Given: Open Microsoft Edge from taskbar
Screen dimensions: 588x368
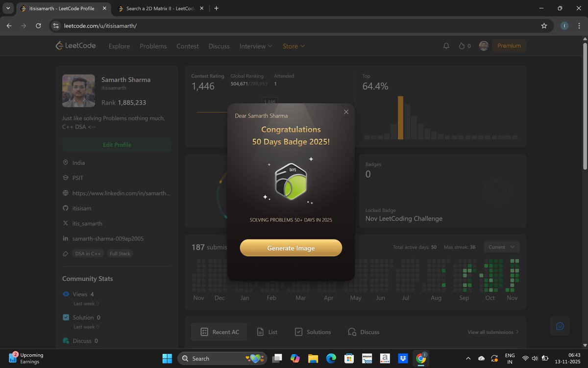Looking at the screenshot, I should 331,358.
